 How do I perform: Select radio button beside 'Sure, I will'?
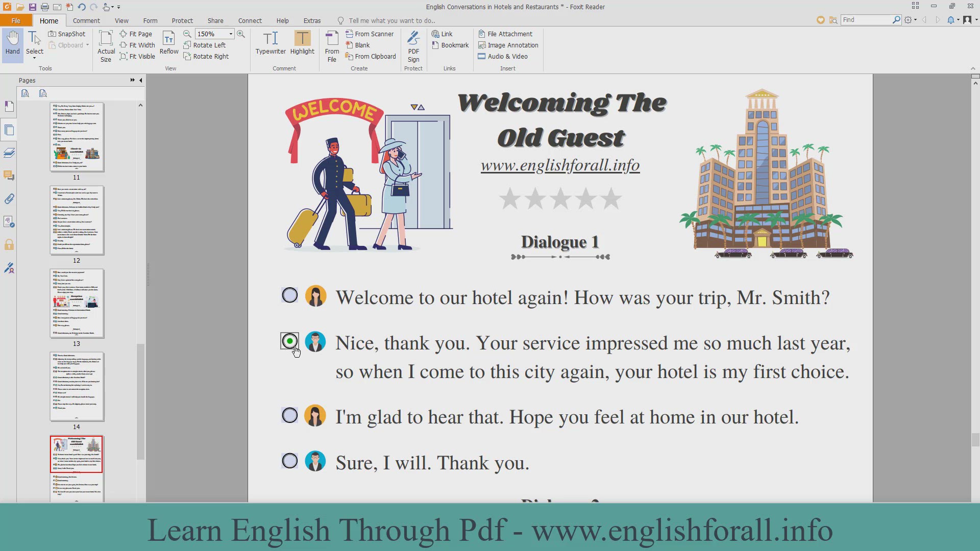click(x=290, y=461)
